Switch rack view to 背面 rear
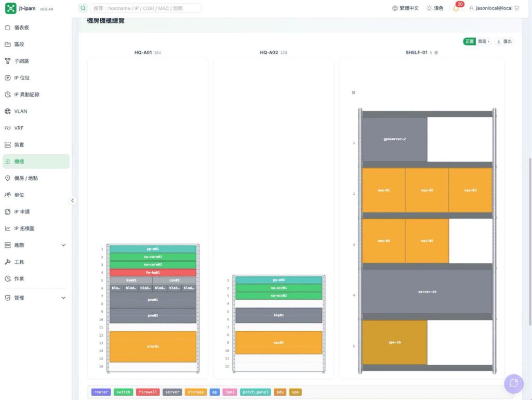This screenshot has height=400, width=532. coord(483,42)
